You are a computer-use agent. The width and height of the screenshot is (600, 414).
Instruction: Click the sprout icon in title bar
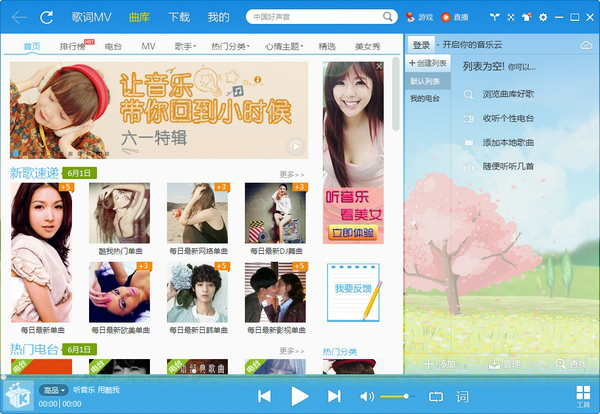tap(494, 17)
